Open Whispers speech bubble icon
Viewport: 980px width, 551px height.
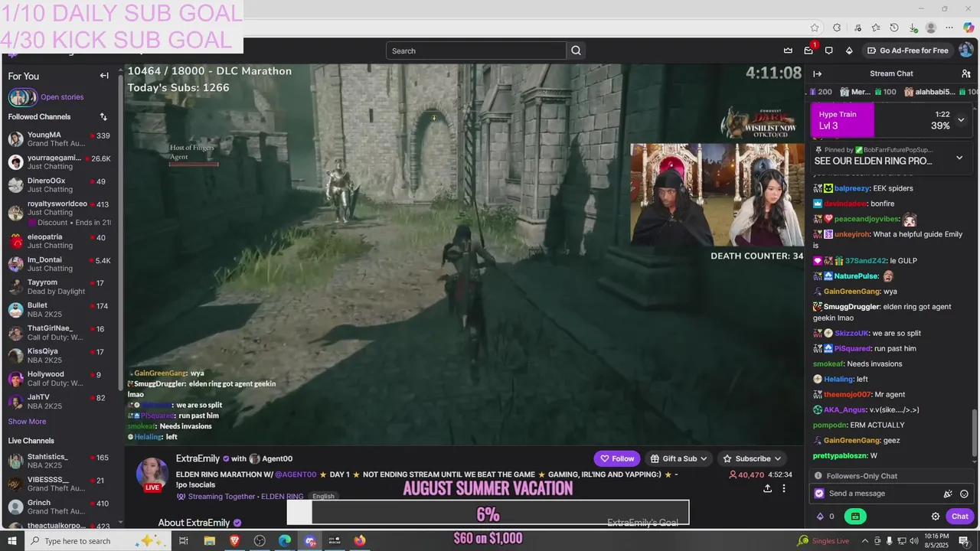828,51
